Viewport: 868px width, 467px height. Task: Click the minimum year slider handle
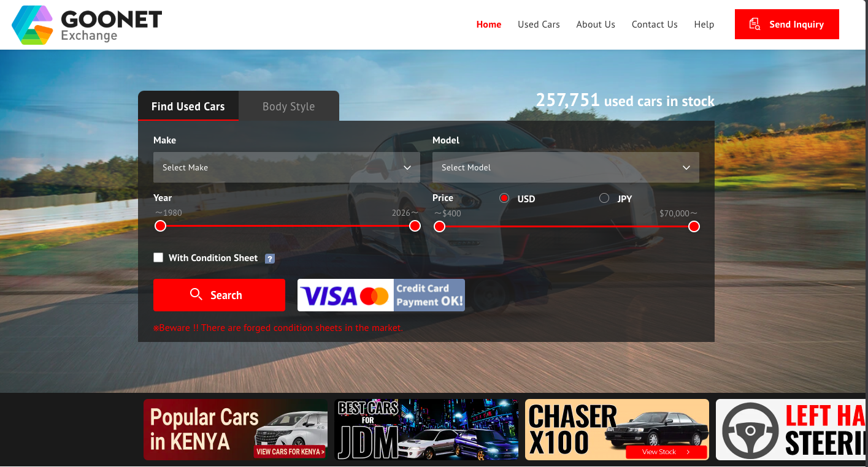pyautogui.click(x=161, y=226)
